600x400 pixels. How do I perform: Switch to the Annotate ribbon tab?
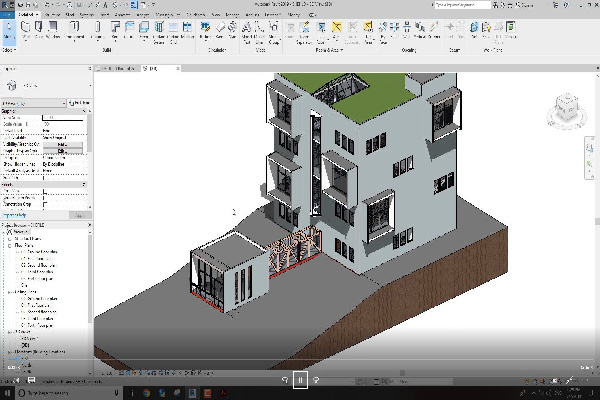122,15
